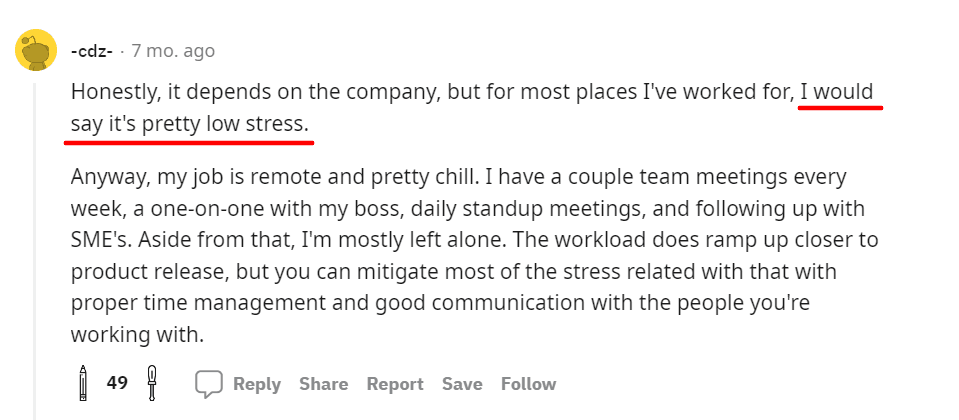This screenshot has width=959, height=420.
Task: Share this comment
Action: [323, 384]
